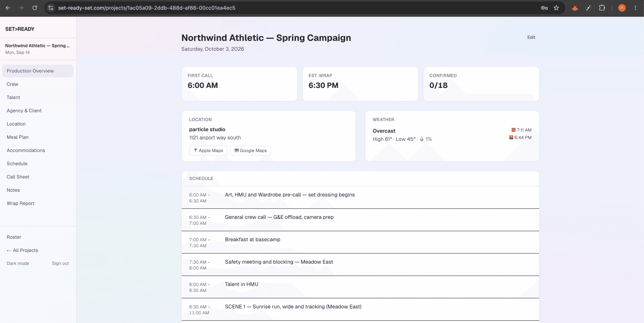This screenshot has height=323, width=644.
Task: Click the sunset icon at 6:44 PM
Action: (x=511, y=137)
